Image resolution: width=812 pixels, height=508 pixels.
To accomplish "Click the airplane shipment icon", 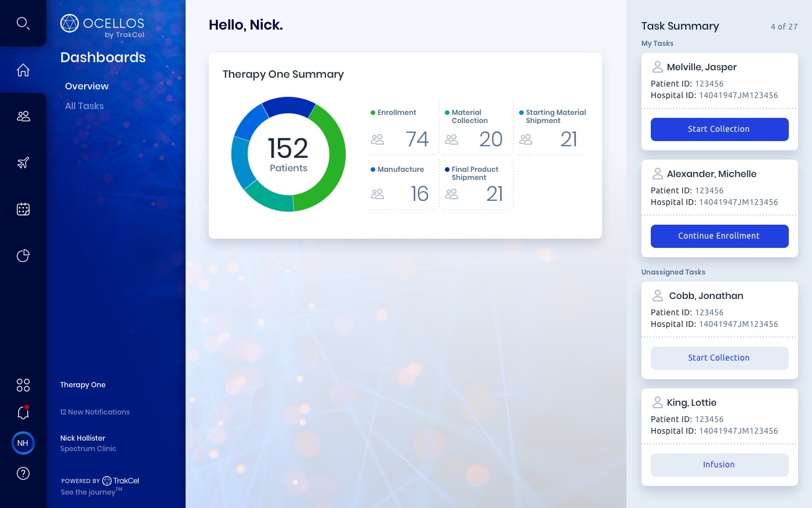I will 23,163.
